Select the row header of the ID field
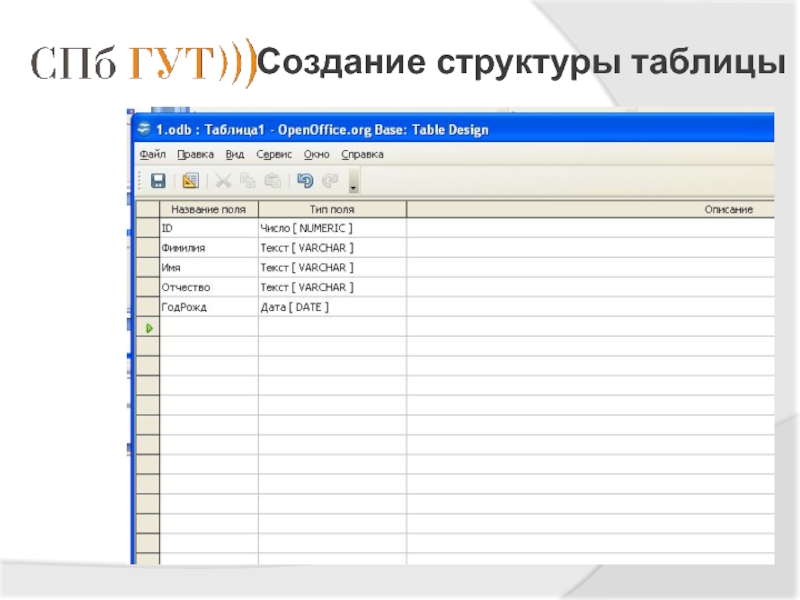 pyautogui.click(x=148, y=228)
